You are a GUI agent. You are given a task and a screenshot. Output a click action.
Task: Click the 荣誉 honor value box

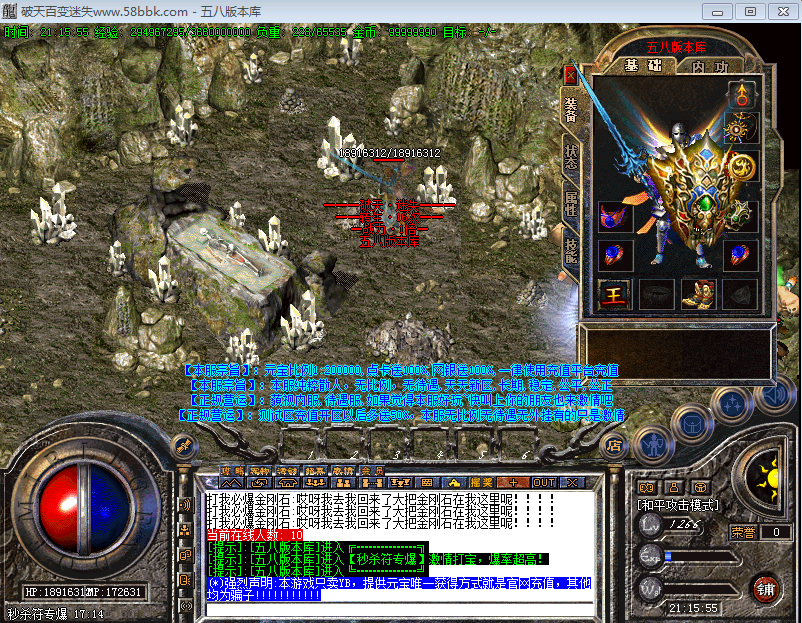(776, 532)
